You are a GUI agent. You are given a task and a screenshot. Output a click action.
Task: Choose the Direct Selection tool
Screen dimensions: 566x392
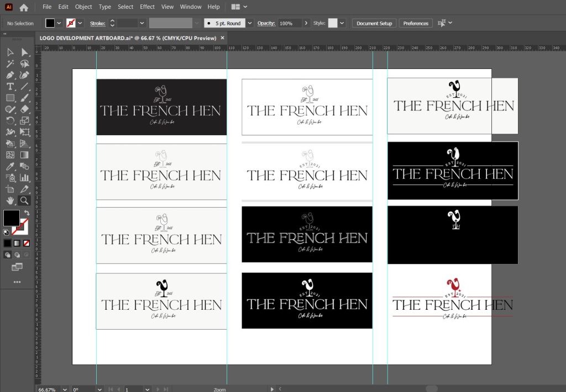[24, 52]
